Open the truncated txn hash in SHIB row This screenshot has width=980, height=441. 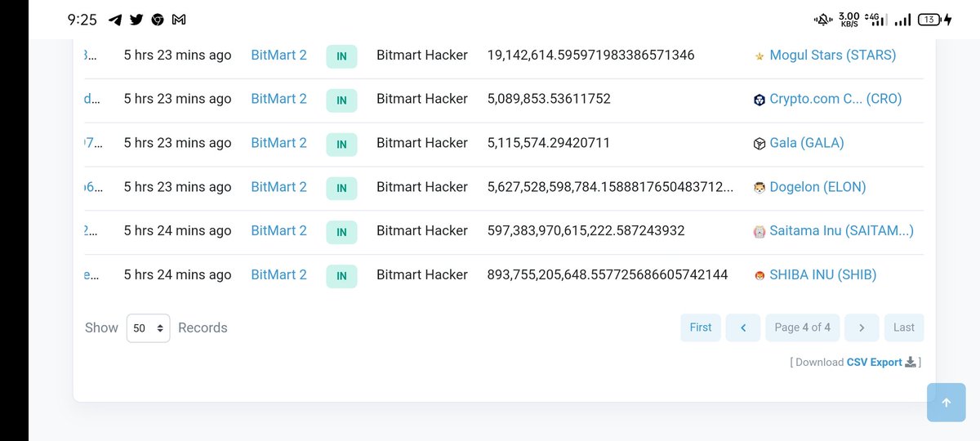tap(92, 274)
